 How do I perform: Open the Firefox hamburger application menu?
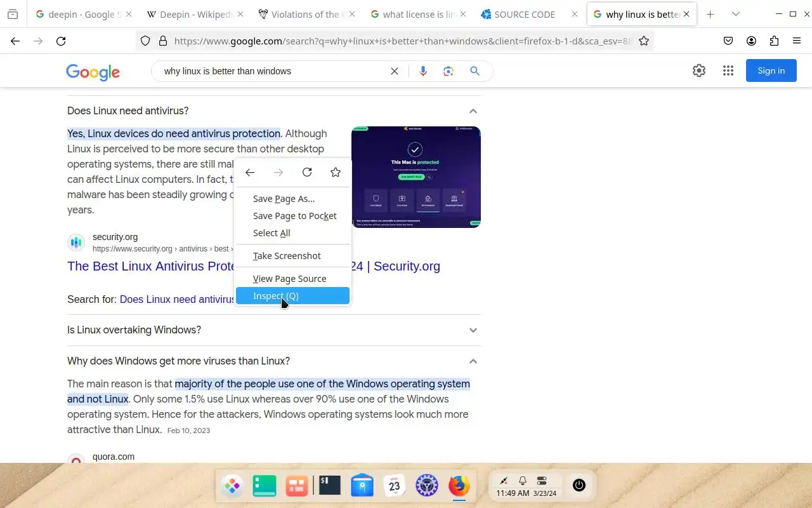coord(797,41)
